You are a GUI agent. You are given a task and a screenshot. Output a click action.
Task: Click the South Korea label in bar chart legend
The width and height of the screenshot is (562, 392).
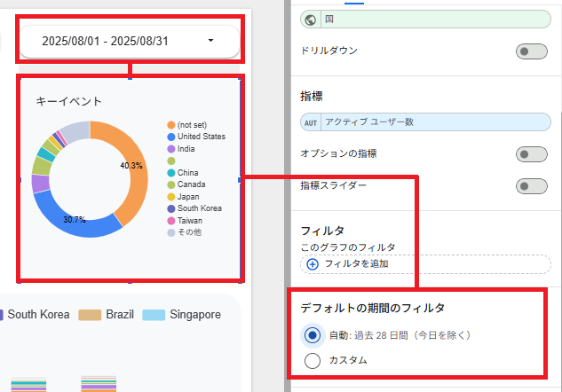39,315
